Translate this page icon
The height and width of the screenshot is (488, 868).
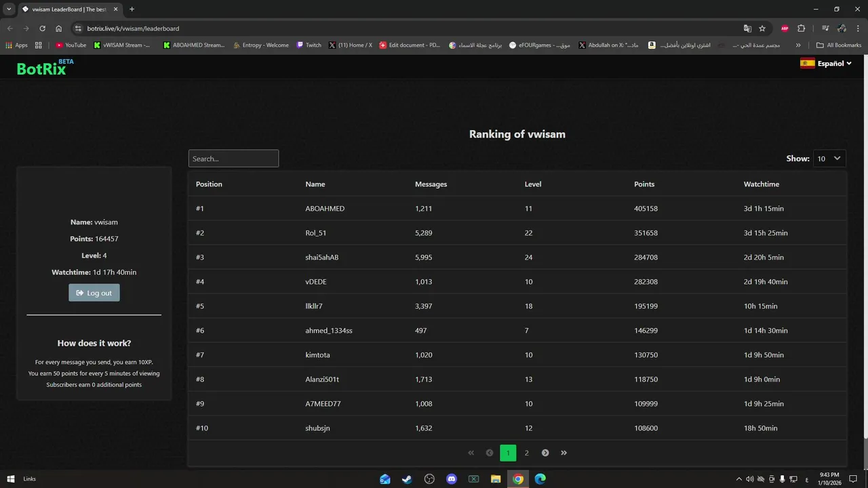(747, 28)
